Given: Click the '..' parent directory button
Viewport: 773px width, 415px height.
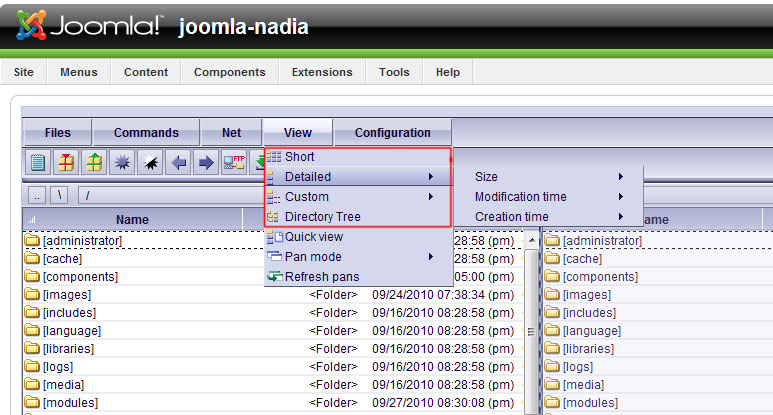Looking at the screenshot, I should [37, 196].
